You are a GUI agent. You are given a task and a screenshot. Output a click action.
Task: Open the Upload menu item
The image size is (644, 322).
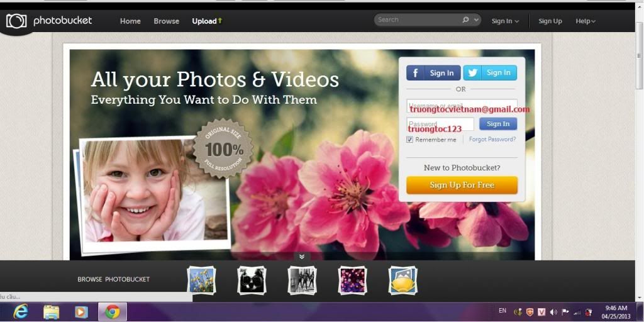click(x=207, y=21)
